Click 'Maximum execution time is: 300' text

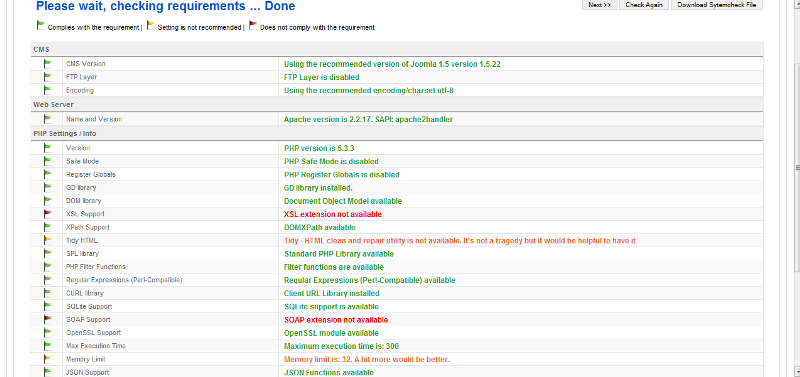341,346
